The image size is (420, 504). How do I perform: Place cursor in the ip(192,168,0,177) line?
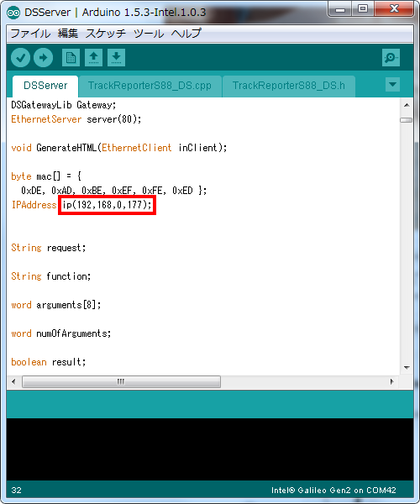pyautogui.click(x=107, y=205)
